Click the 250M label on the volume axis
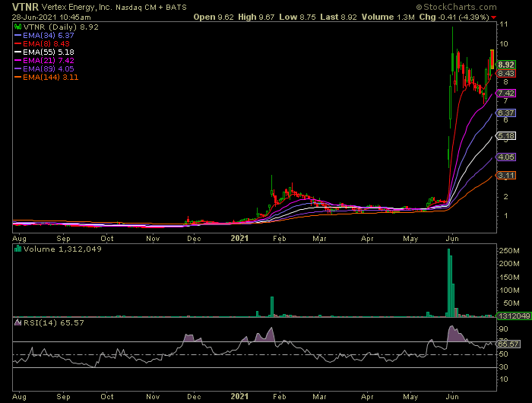Viewport: 532px width, 403px height. [509, 251]
